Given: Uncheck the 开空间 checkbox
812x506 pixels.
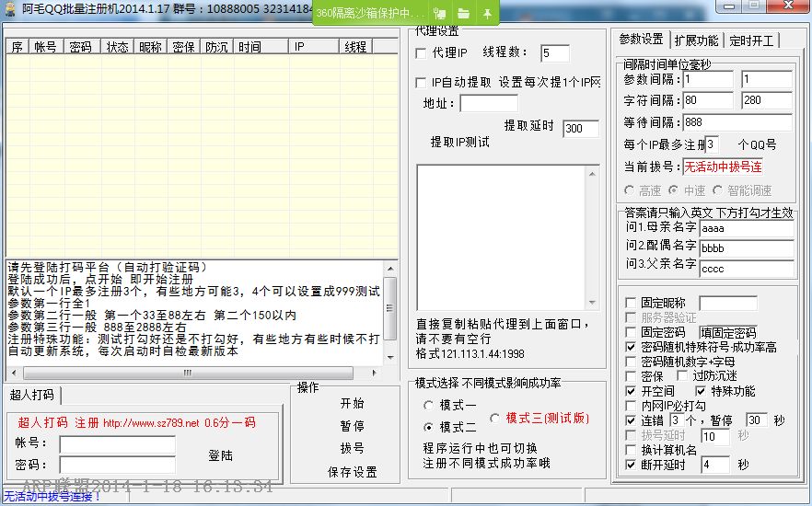Looking at the screenshot, I should (x=631, y=391).
